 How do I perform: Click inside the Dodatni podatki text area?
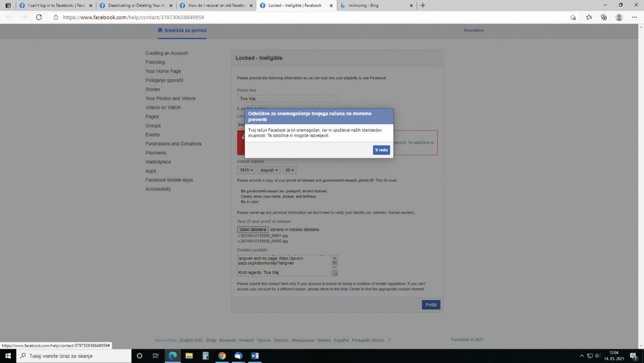tap(284, 265)
